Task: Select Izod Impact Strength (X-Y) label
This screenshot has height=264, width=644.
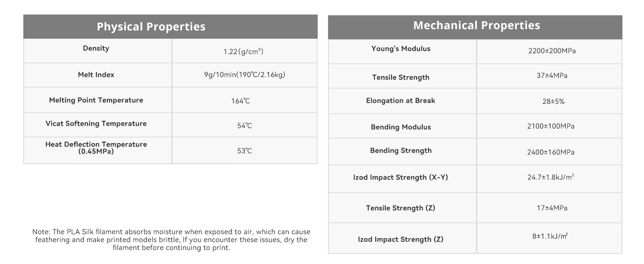Action: pyautogui.click(x=400, y=178)
